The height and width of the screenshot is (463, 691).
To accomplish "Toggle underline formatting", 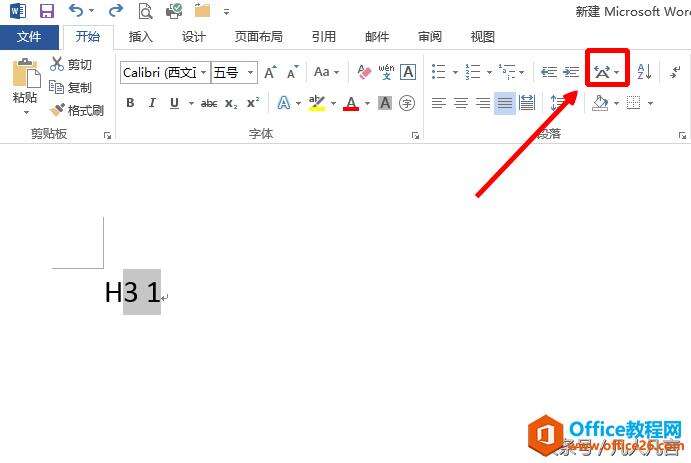I will [x=175, y=103].
